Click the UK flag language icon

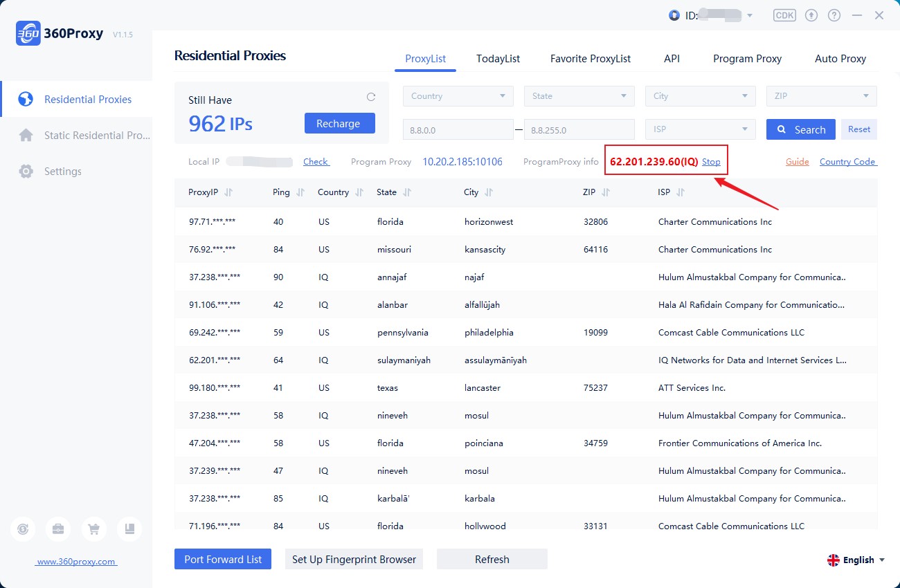coord(834,560)
